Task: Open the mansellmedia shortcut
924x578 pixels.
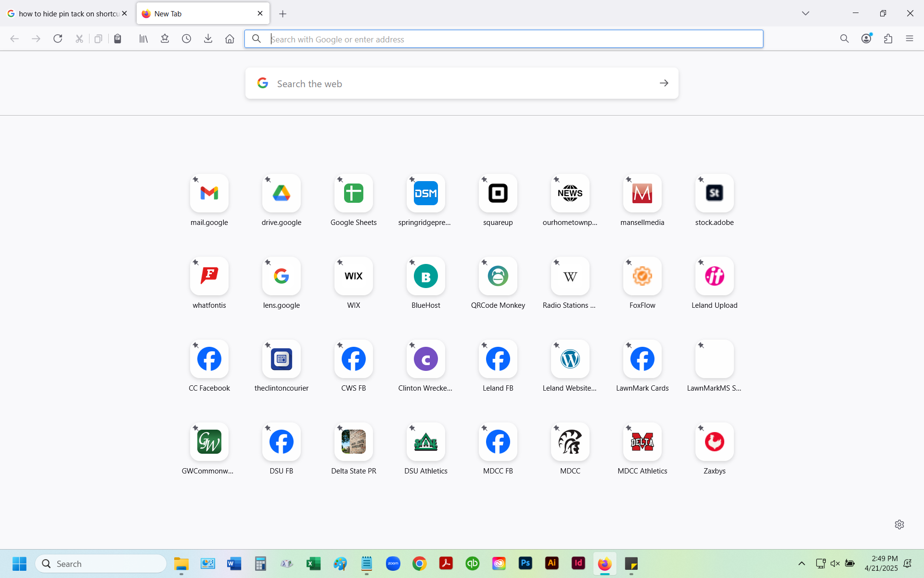Action: click(x=642, y=193)
